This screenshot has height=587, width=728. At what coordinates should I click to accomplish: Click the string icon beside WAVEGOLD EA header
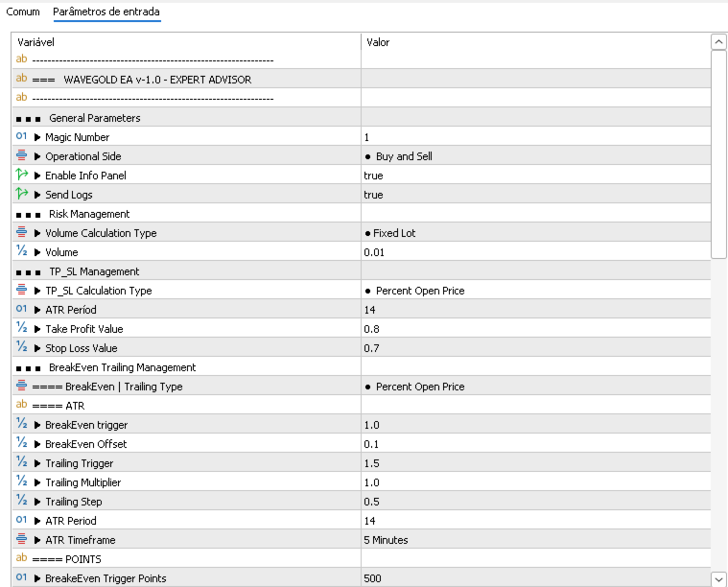pos(21,80)
